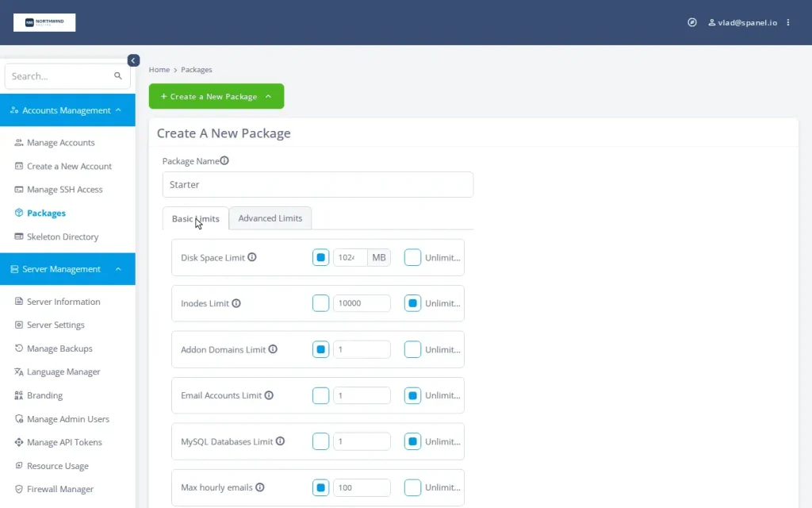Show info for Disk Space Limit

[251, 257]
